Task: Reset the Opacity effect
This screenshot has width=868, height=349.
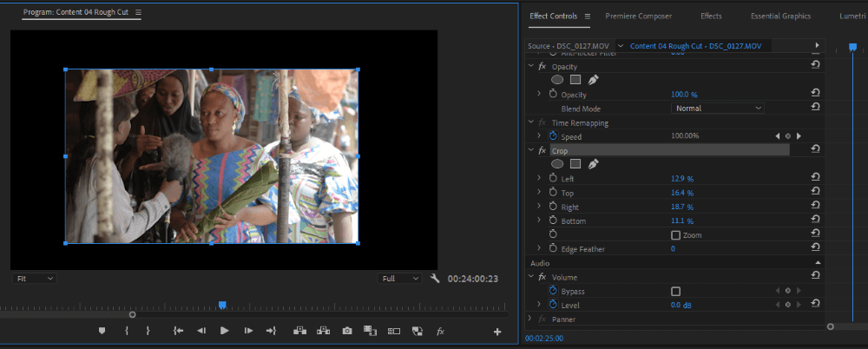Action: tap(815, 65)
